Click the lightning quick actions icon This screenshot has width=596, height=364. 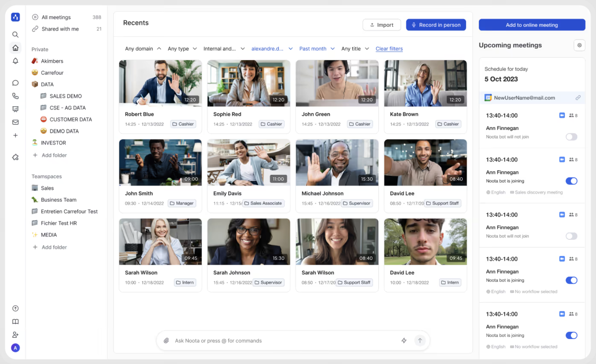404,340
